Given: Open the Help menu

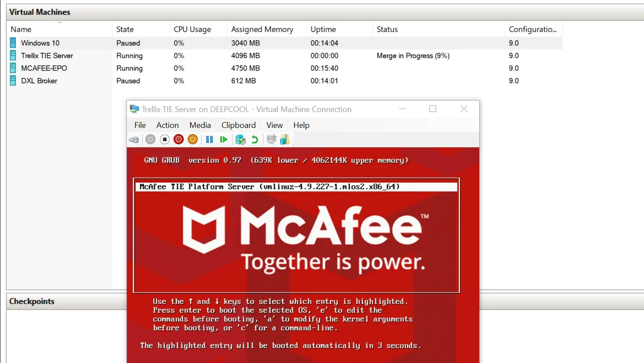Looking at the screenshot, I should 301,125.
